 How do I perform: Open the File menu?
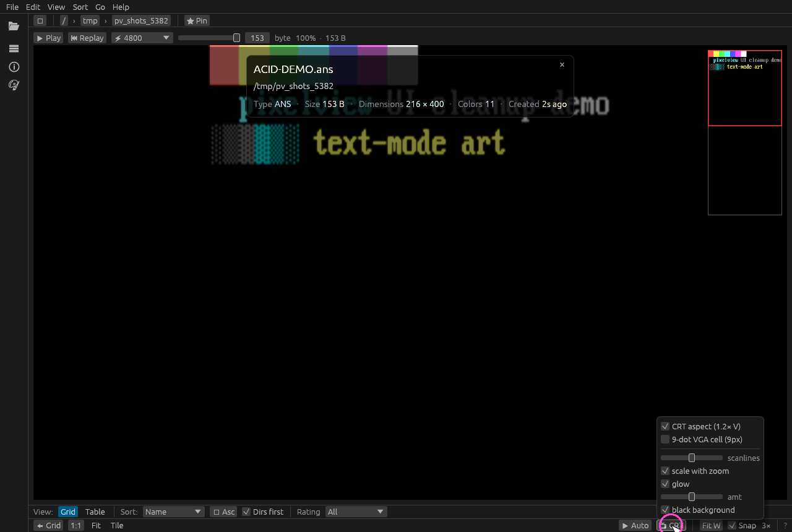(x=12, y=7)
